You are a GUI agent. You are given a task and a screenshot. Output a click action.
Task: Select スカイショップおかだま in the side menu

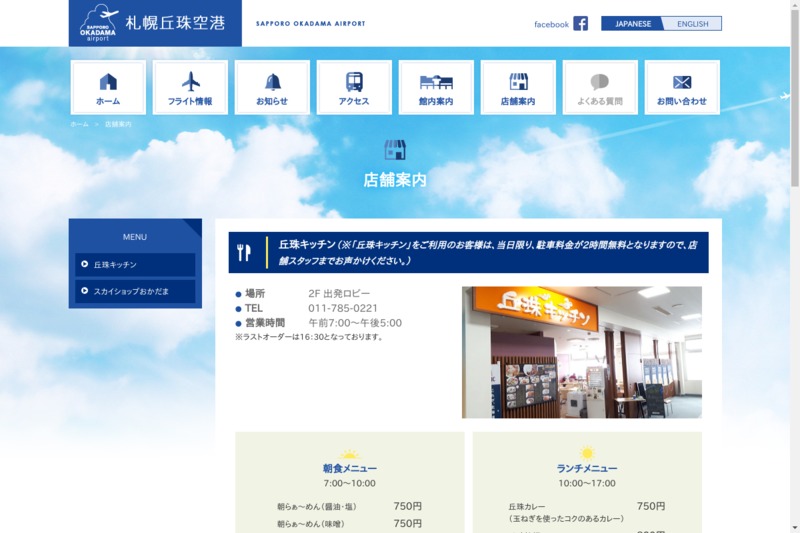[135, 292]
